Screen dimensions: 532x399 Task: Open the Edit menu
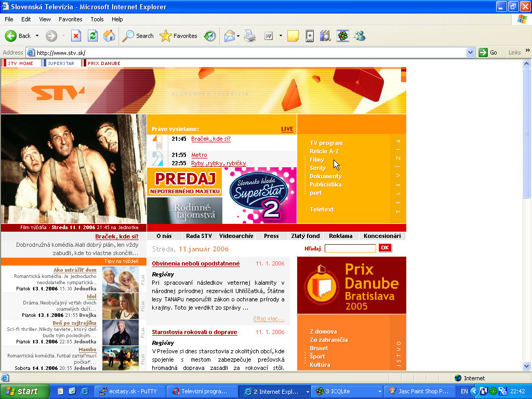[26, 19]
